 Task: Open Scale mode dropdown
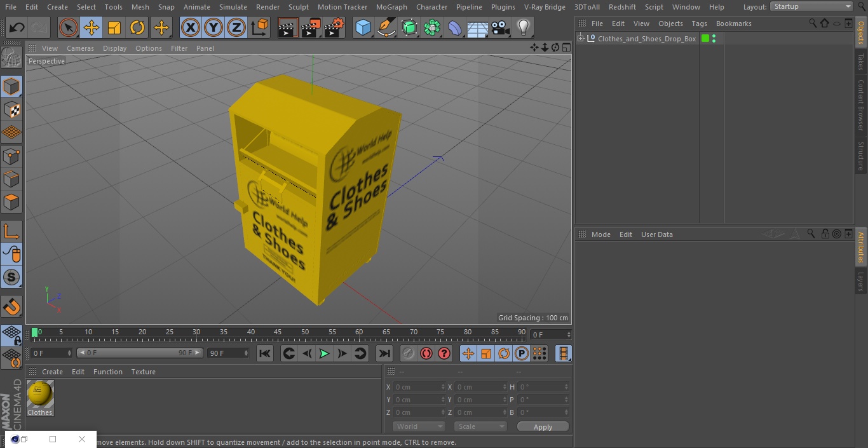480,426
